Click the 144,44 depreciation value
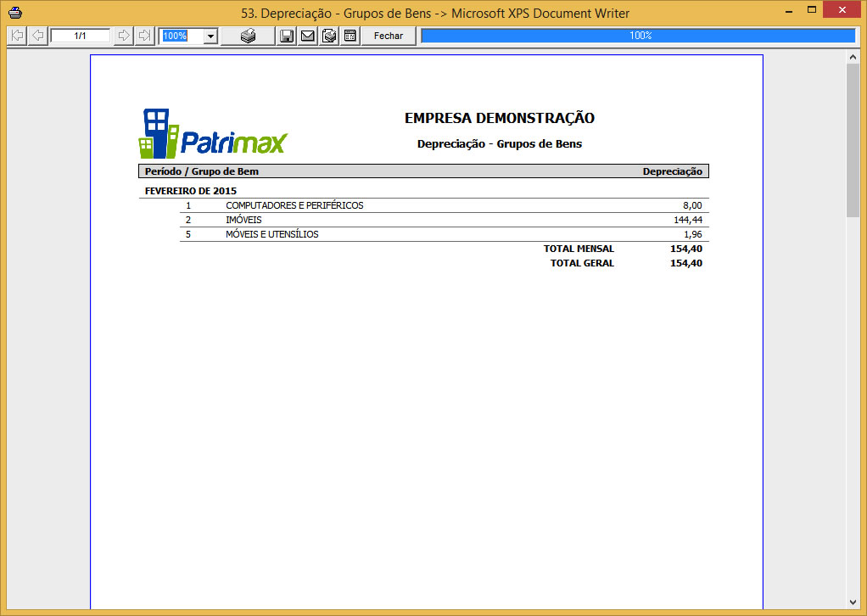 pos(688,220)
